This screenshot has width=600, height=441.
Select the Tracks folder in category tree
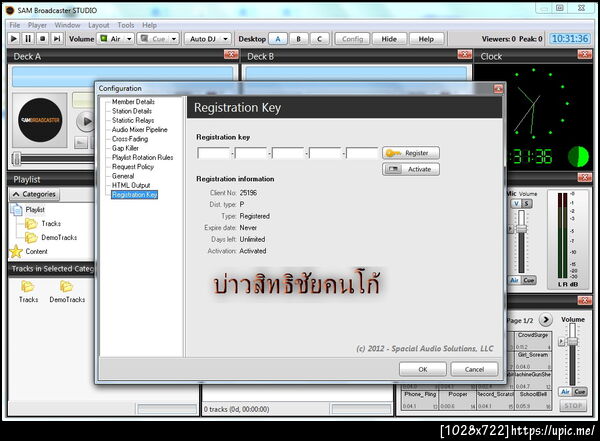click(51, 223)
